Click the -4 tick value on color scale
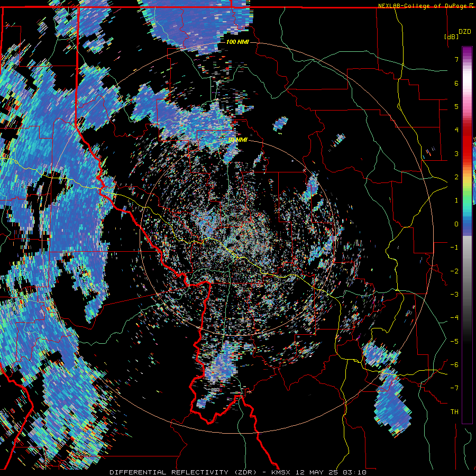The width and height of the screenshot is (476, 476). pos(454,318)
